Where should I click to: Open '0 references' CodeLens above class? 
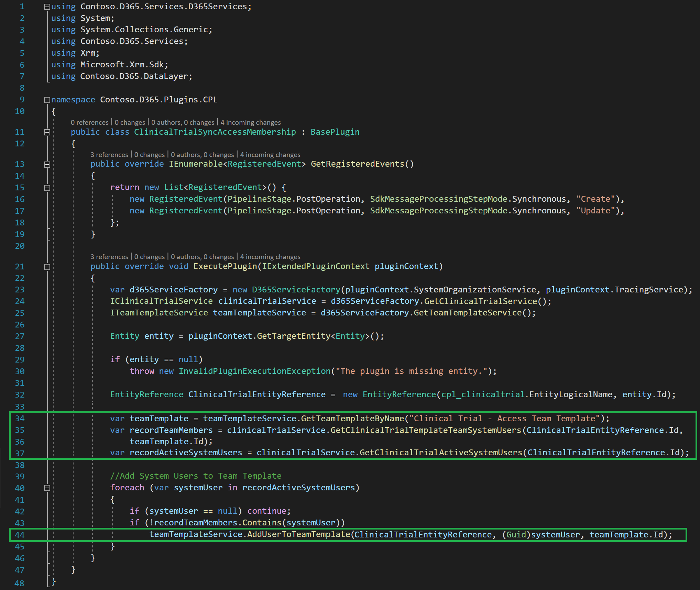(x=89, y=123)
